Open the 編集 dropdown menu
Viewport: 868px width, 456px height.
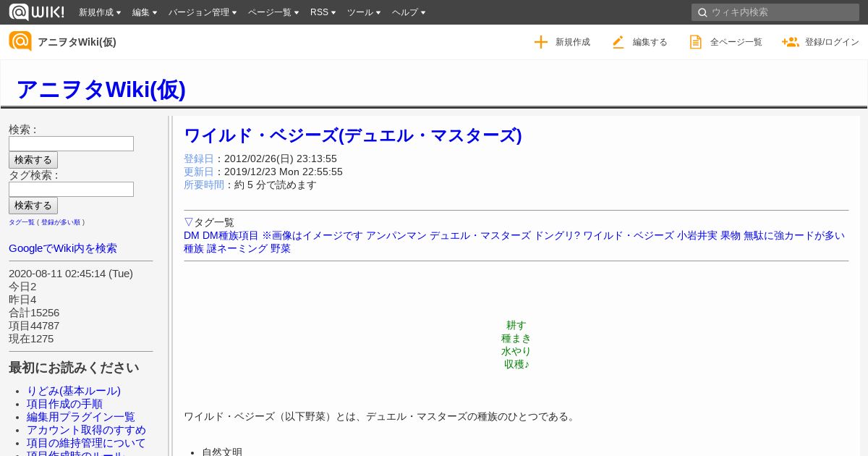pos(145,12)
